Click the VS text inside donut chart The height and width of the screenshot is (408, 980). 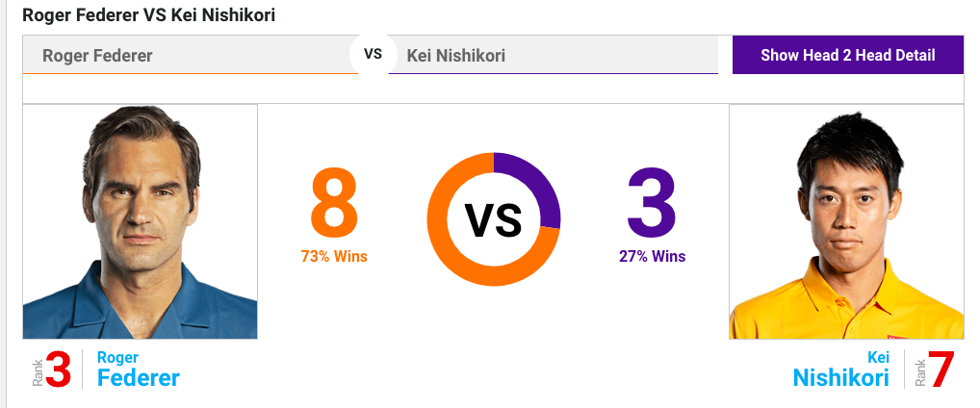pyautogui.click(x=493, y=220)
